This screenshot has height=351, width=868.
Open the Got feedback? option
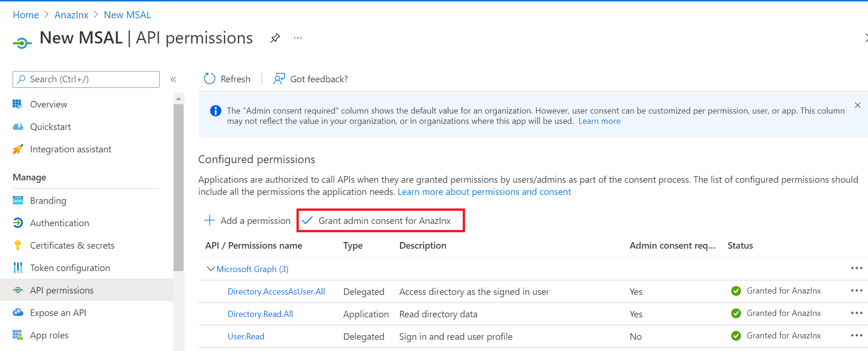coord(311,79)
